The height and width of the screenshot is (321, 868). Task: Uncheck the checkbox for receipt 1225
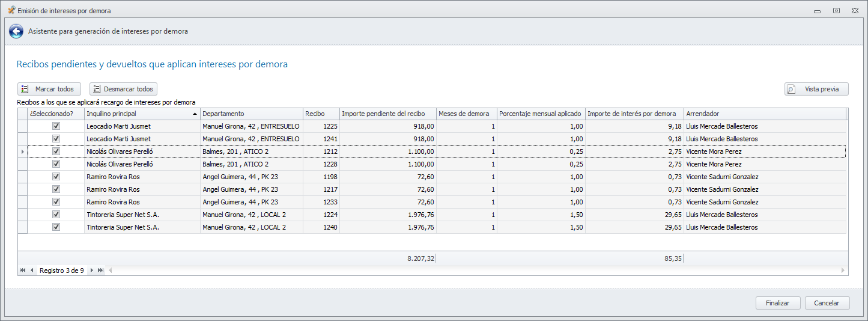coord(56,126)
